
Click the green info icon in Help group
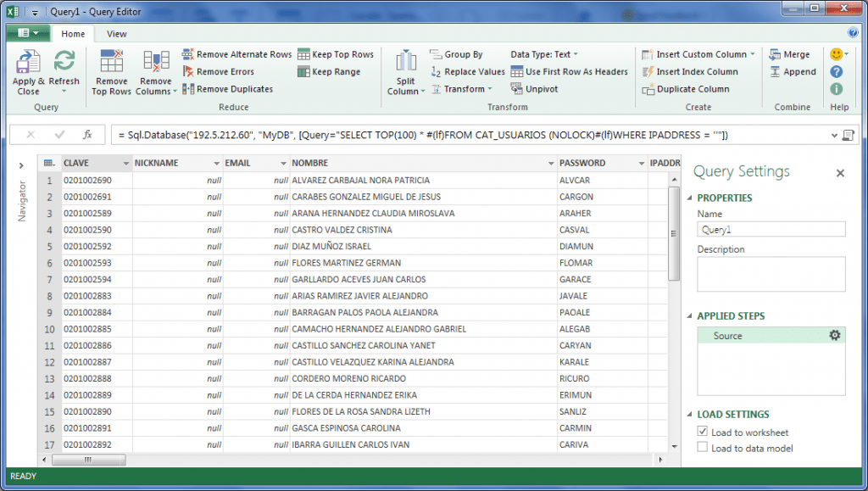(837, 88)
